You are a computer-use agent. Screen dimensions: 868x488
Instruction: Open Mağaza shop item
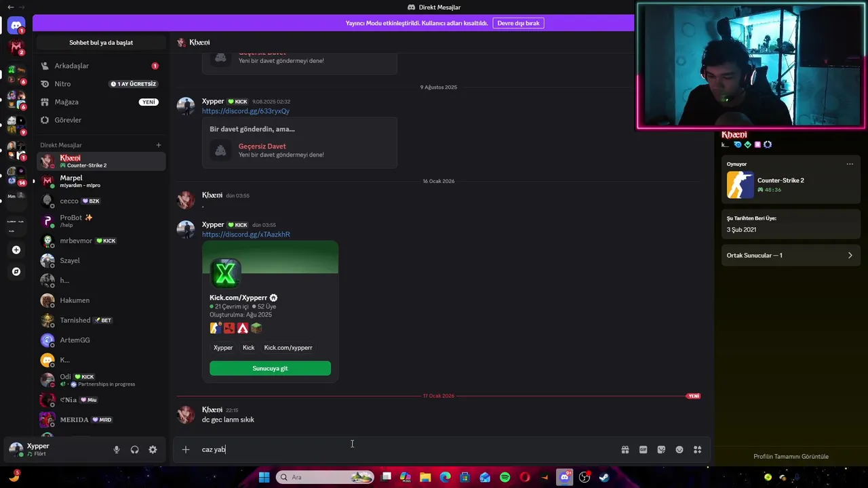pyautogui.click(x=101, y=102)
